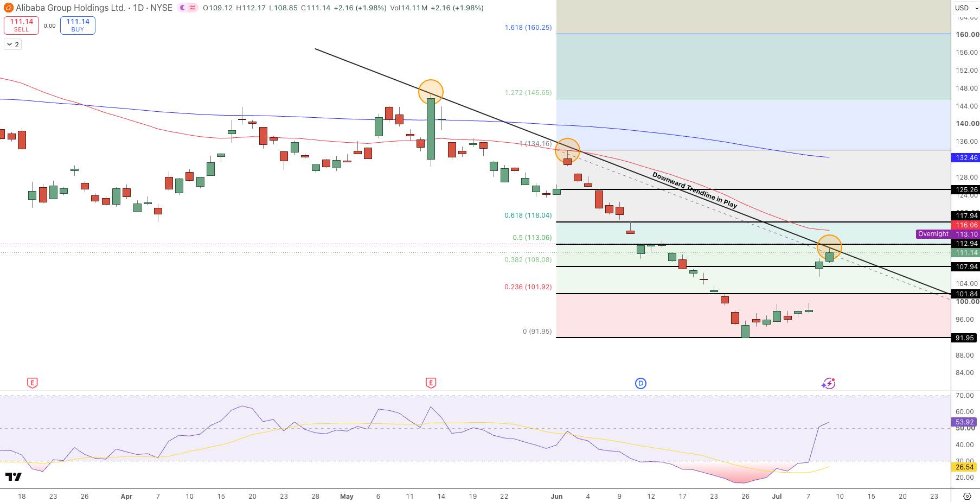Select the 0.236 (101.92) Fibonacci label

coord(528,287)
